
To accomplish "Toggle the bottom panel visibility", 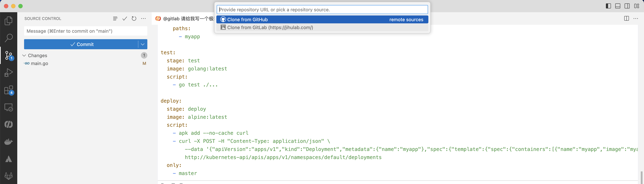I will (618, 6).
